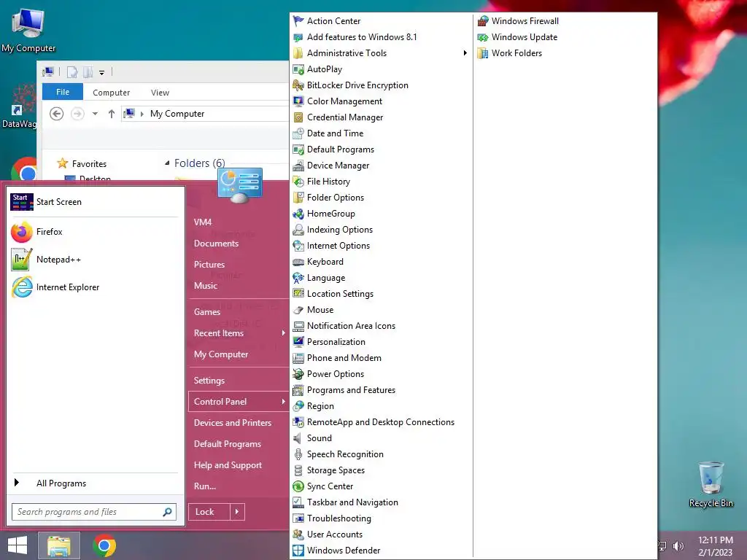Collapse the Folders (6) group triangle
Screen dimensions: 747x560
coord(167,163)
